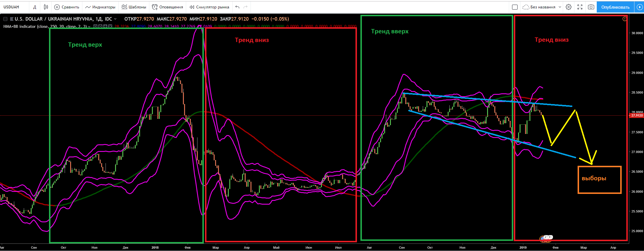Viewport: 644px width, 251px height.
Task: Switch chart to fullscreen mode
Action: tap(580, 7)
